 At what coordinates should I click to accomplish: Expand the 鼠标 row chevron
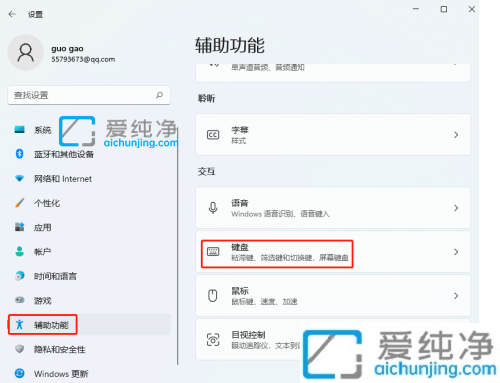pos(456,295)
